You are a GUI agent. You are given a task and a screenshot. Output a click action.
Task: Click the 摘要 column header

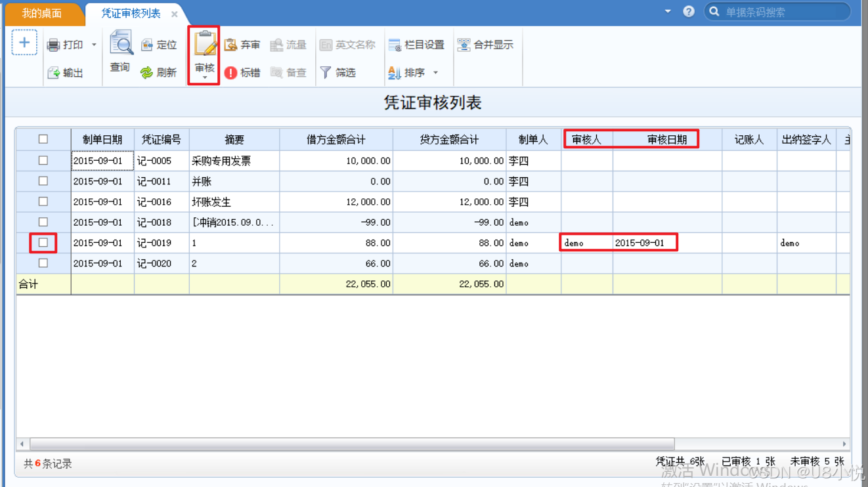(x=234, y=139)
